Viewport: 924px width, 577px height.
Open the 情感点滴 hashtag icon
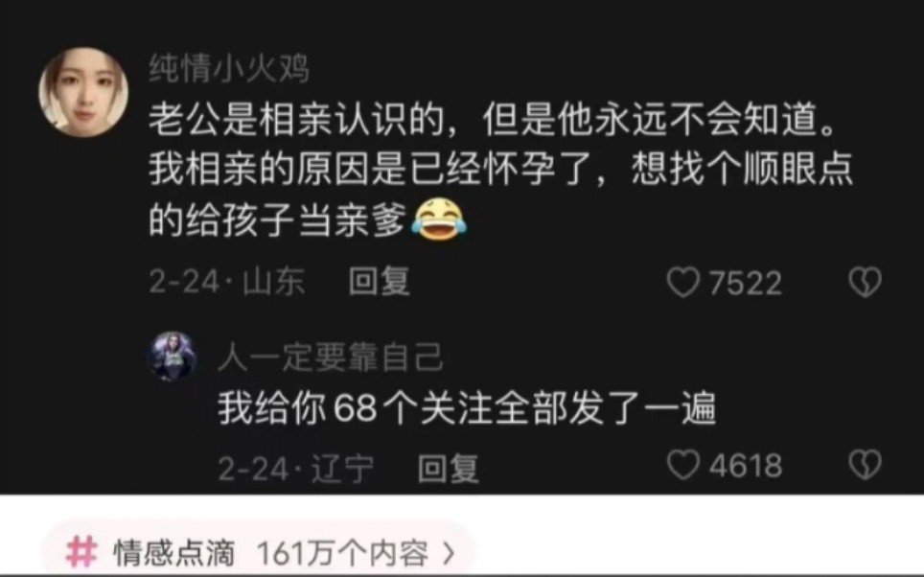tap(81, 552)
